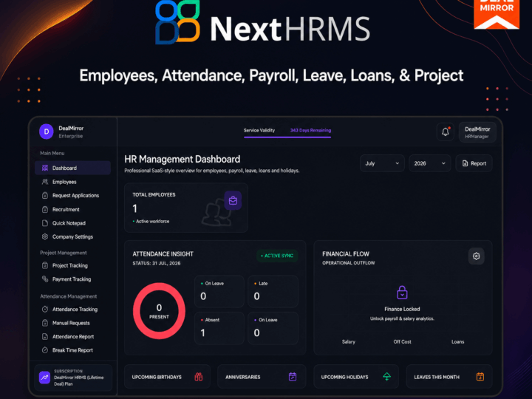Click "343 Days Remaining" text

coord(310,130)
